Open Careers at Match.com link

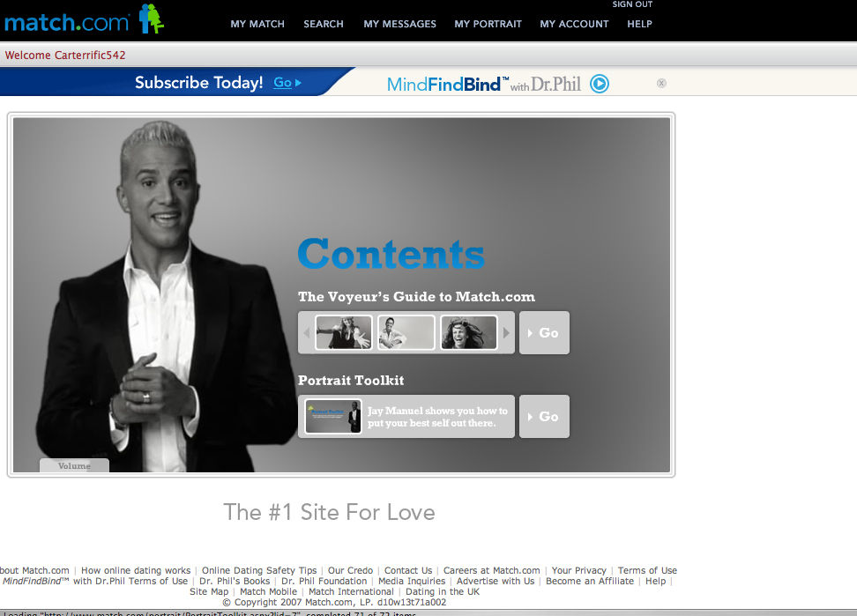click(491, 570)
